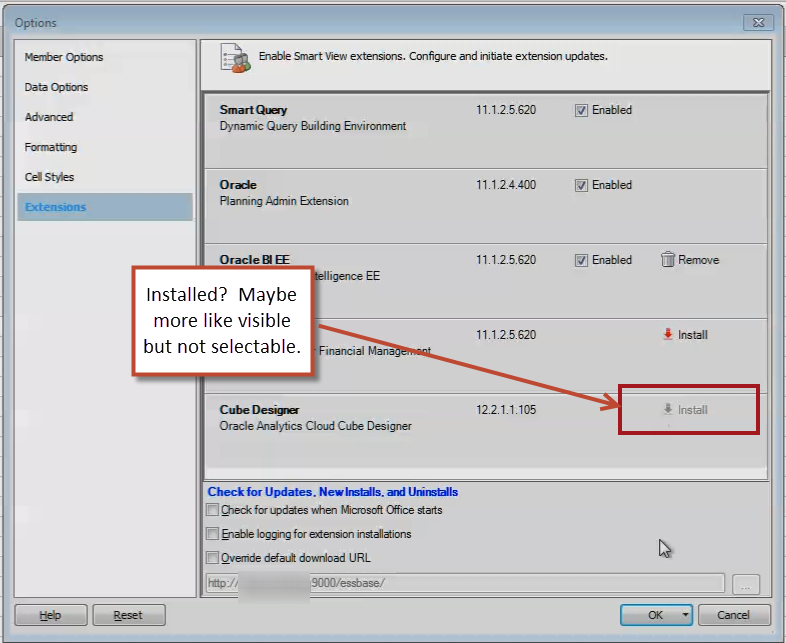The height and width of the screenshot is (643, 786).
Task: Select Advanced in the options list
Action: pyautogui.click(x=49, y=117)
